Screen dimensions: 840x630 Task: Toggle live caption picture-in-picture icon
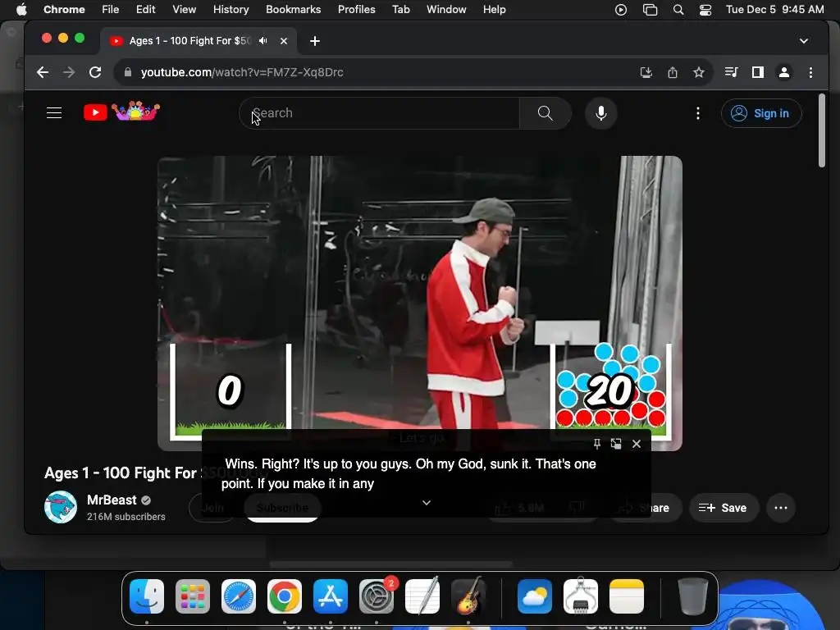[x=616, y=444]
